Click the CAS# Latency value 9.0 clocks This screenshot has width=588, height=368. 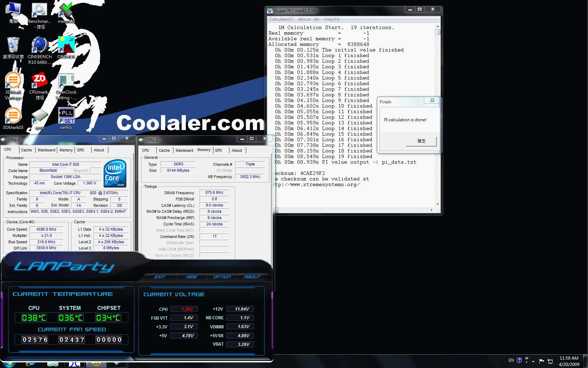214,205
